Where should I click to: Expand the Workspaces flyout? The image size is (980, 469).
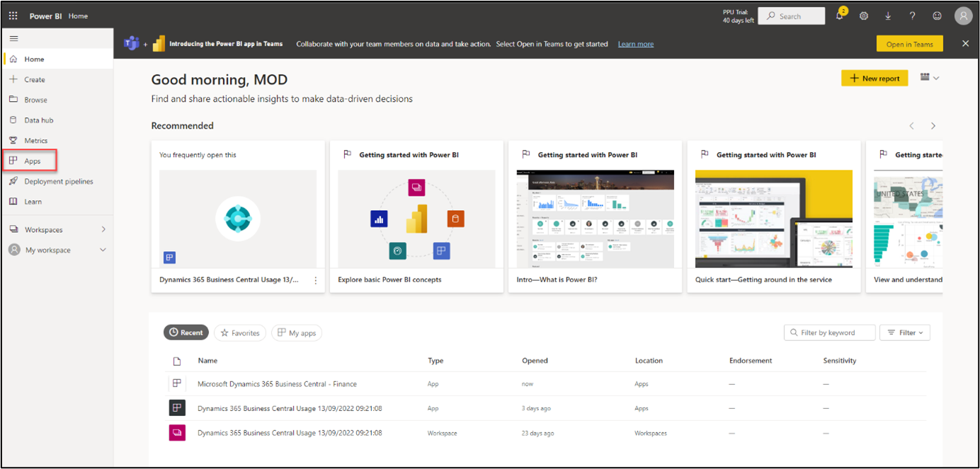pos(103,230)
